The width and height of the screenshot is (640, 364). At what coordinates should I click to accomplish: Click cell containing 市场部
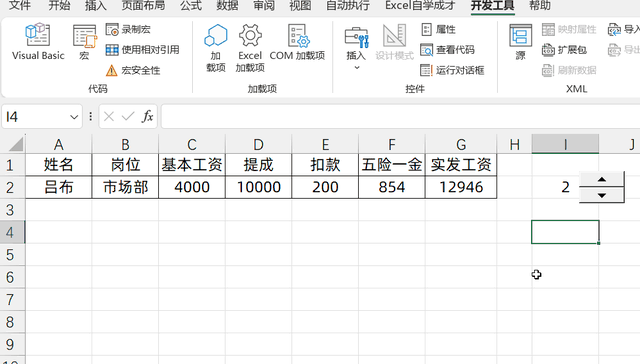pos(125,187)
